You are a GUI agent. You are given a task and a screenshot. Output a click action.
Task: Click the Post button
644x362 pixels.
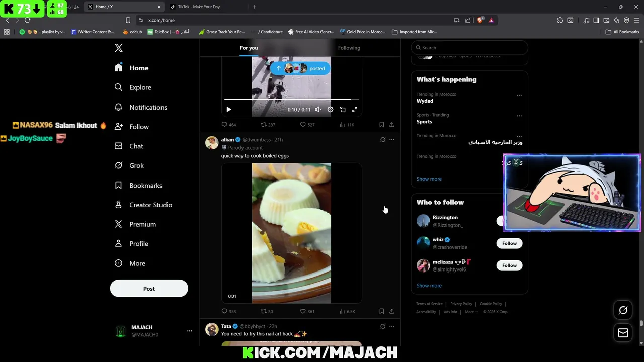[149, 289]
